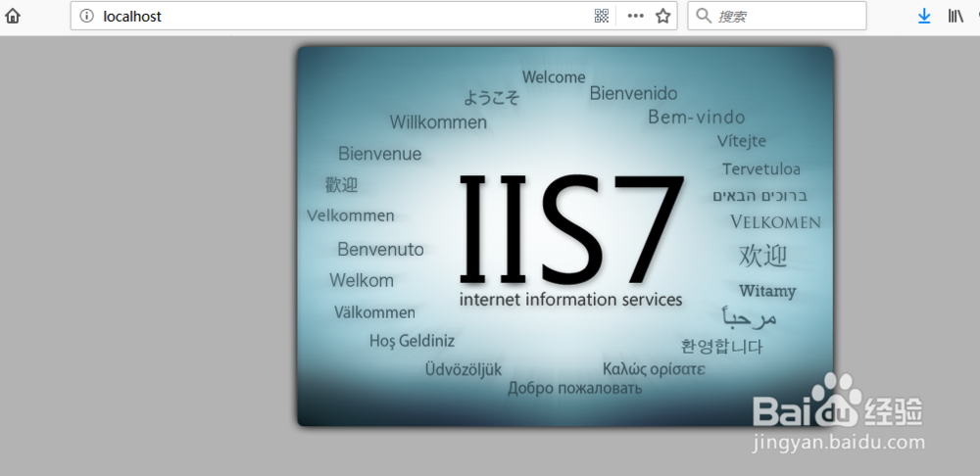This screenshot has height=476, width=980.
Task: Click the 'Välkommen' text
Action: (374, 311)
